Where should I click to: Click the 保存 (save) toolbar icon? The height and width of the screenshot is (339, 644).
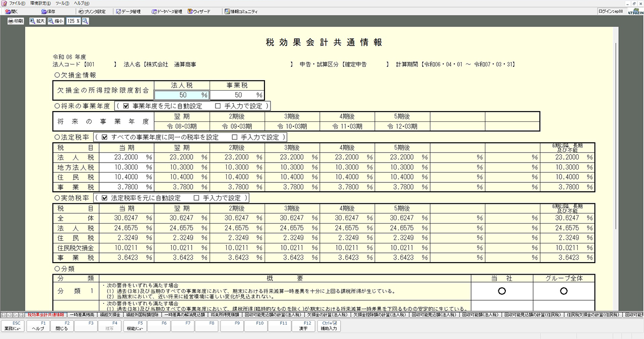(49, 11)
